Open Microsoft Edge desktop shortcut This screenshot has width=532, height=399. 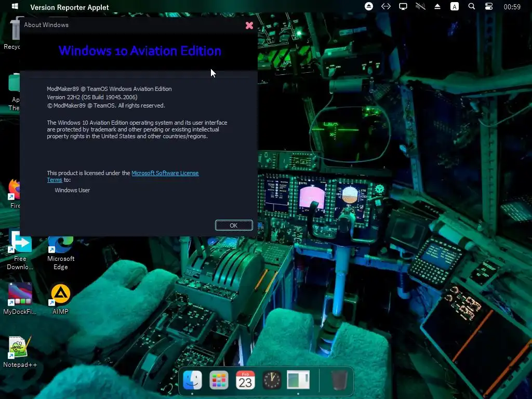(61, 254)
